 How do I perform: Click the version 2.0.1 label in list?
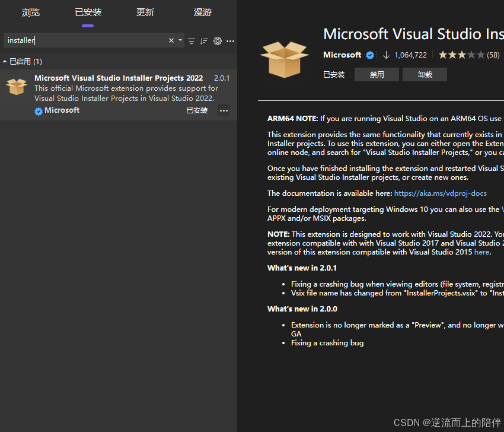click(x=222, y=78)
